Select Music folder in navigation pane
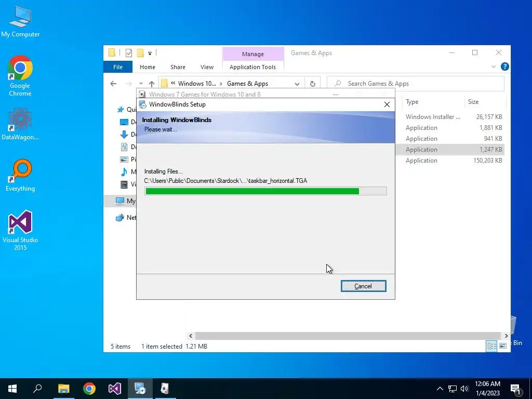Image resolution: width=532 pixels, height=399 pixels. coord(128,171)
